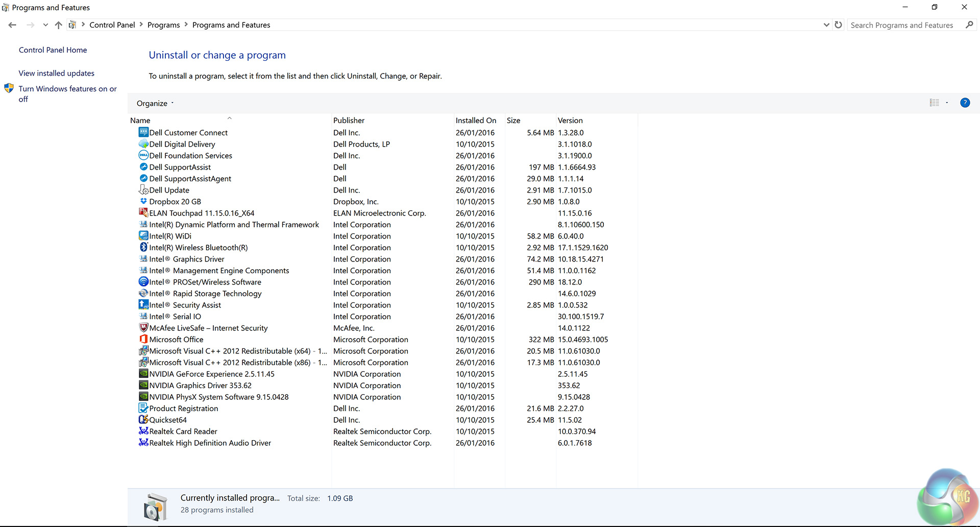This screenshot has width=980, height=527.
Task: Open View installed updates link
Action: 56,74
